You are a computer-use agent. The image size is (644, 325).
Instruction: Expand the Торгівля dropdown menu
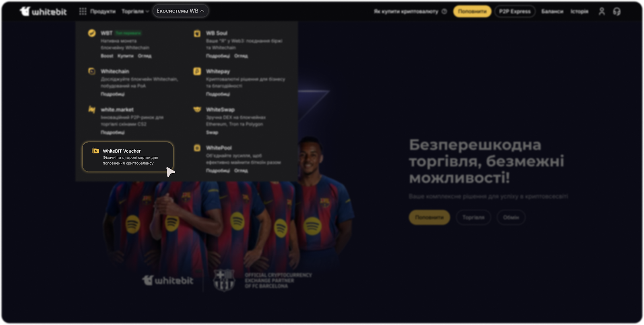pos(135,11)
